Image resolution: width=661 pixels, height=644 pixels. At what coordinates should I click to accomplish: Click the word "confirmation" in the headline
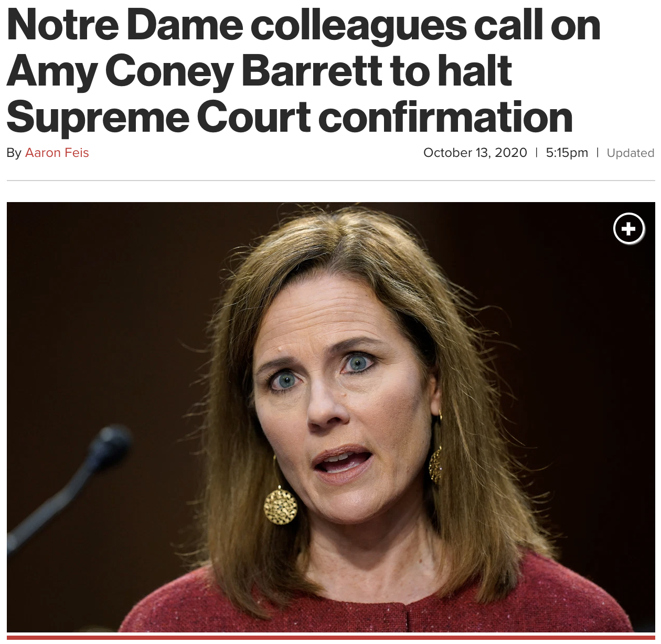point(445,117)
